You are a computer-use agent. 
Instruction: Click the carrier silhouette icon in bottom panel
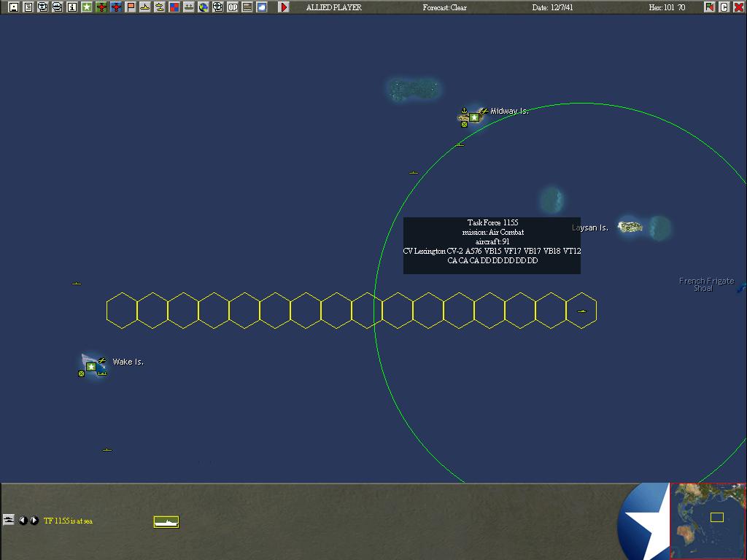[166, 522]
